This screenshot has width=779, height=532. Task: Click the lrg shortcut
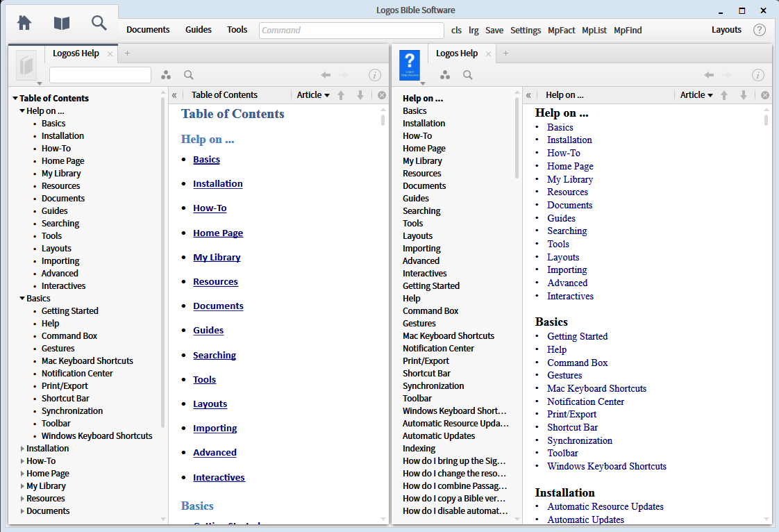click(x=474, y=31)
